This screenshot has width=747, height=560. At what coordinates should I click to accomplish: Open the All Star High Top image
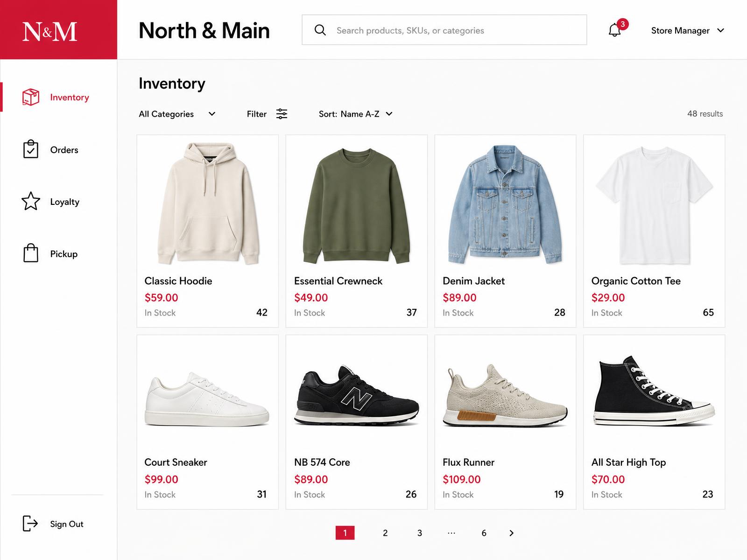(654, 391)
